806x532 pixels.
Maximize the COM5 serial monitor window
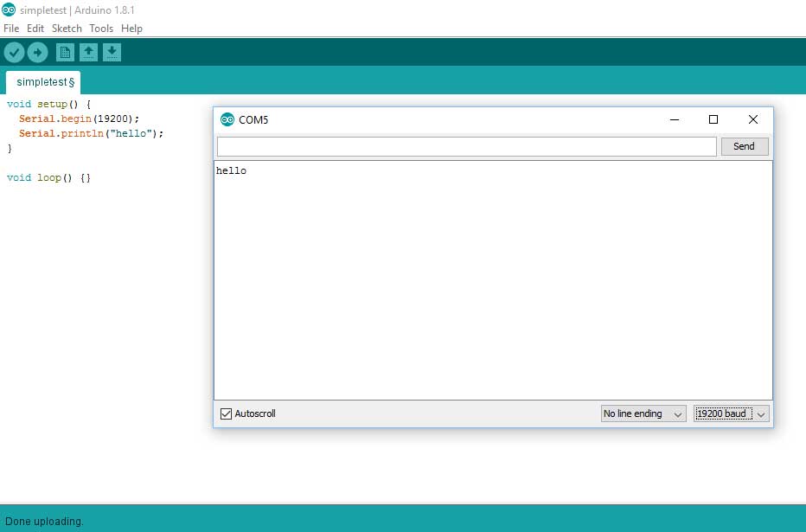pos(713,119)
